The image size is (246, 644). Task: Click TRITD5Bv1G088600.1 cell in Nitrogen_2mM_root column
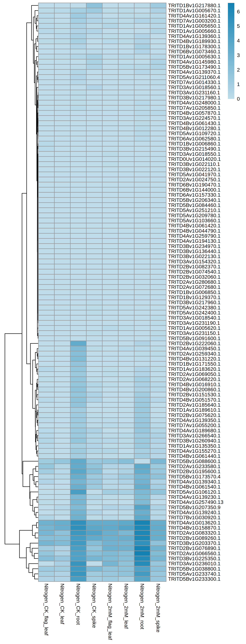tap(142, 461)
